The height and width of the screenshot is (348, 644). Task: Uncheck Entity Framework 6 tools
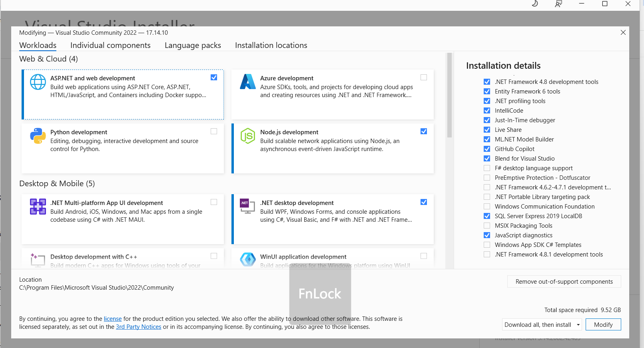pyautogui.click(x=487, y=91)
